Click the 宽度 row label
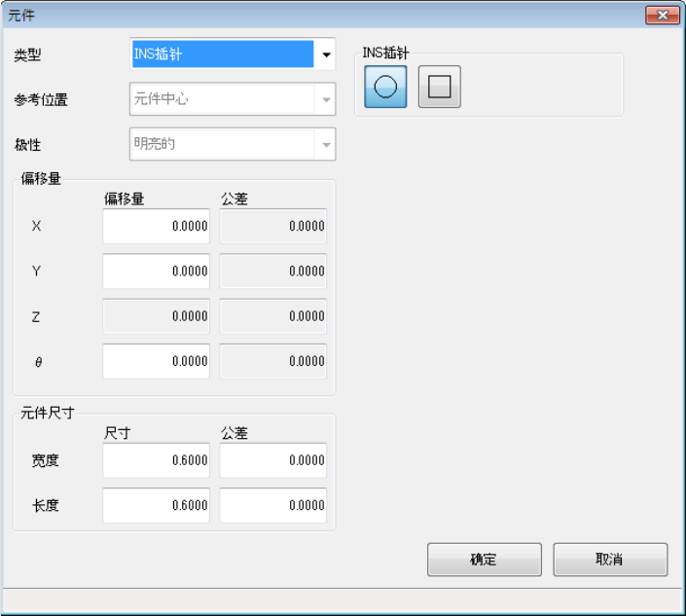Screen dimensions: 686x616 [45, 460]
